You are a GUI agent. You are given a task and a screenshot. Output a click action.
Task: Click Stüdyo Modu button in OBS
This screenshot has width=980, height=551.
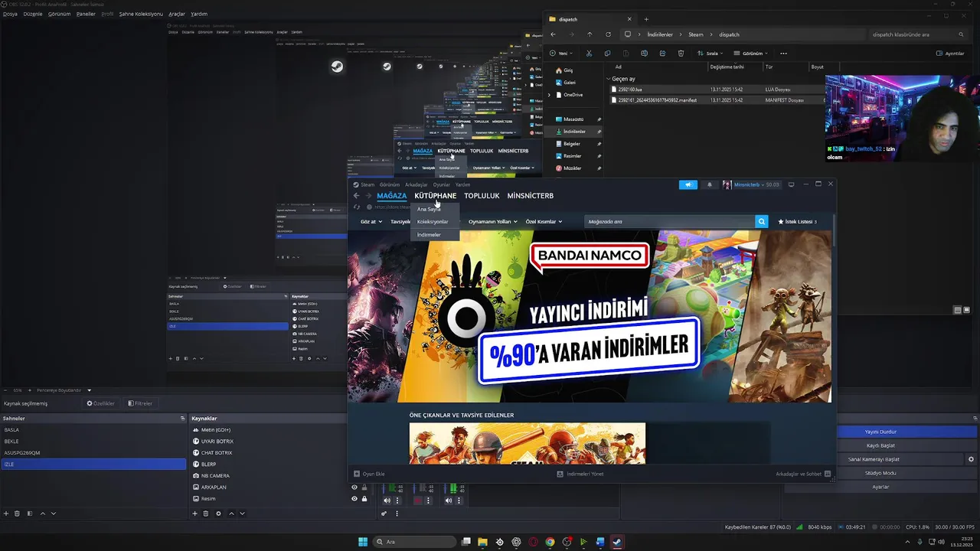(x=880, y=473)
